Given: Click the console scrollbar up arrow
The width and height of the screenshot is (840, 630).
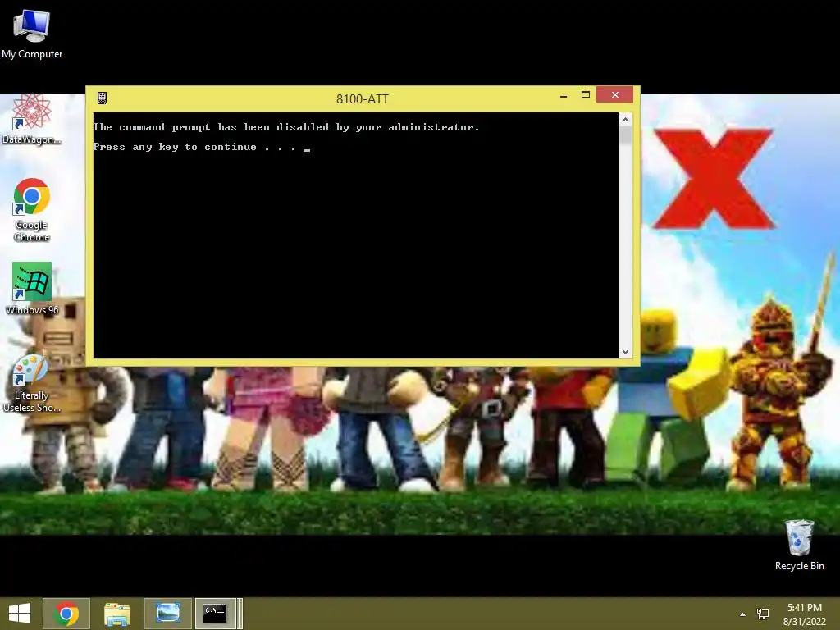Looking at the screenshot, I should tap(625, 120).
